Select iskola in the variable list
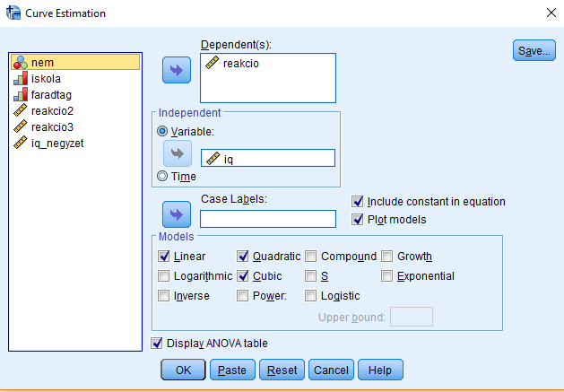The height and width of the screenshot is (392, 564). click(75, 78)
